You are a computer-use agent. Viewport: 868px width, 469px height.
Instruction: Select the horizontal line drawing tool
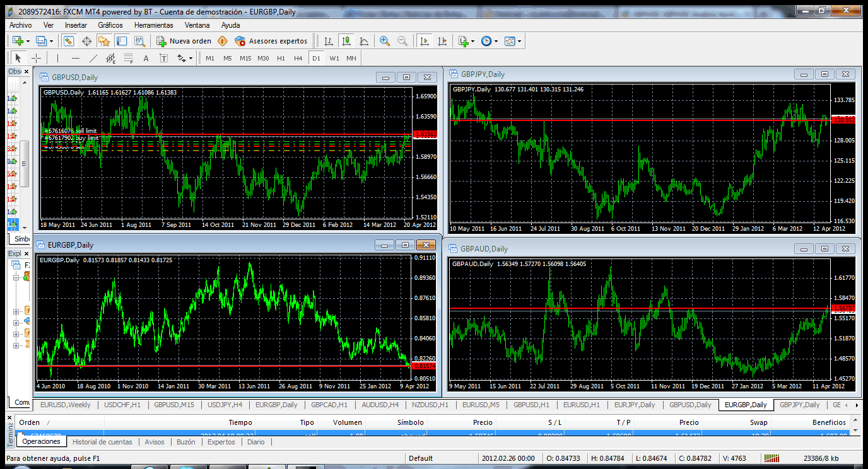click(75, 58)
